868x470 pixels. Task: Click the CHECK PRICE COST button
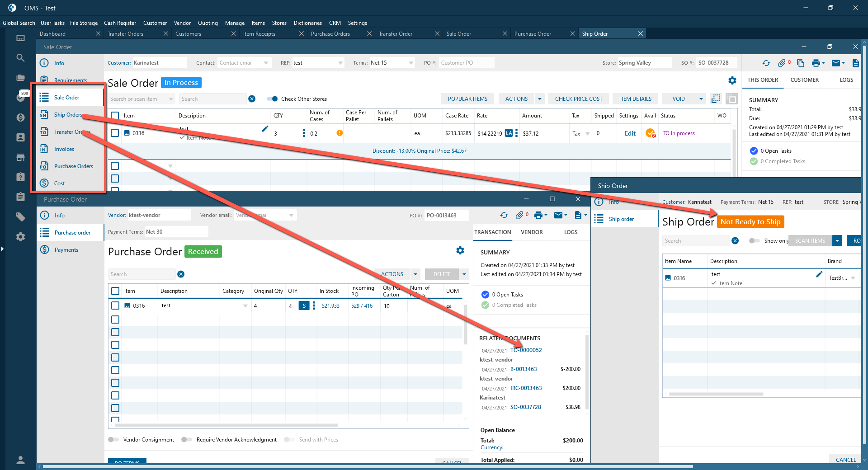tap(579, 99)
